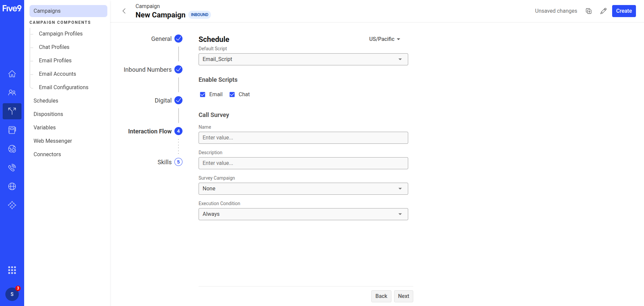Select the Interaction Flow step label
This screenshot has width=644, height=306.
(150, 131)
